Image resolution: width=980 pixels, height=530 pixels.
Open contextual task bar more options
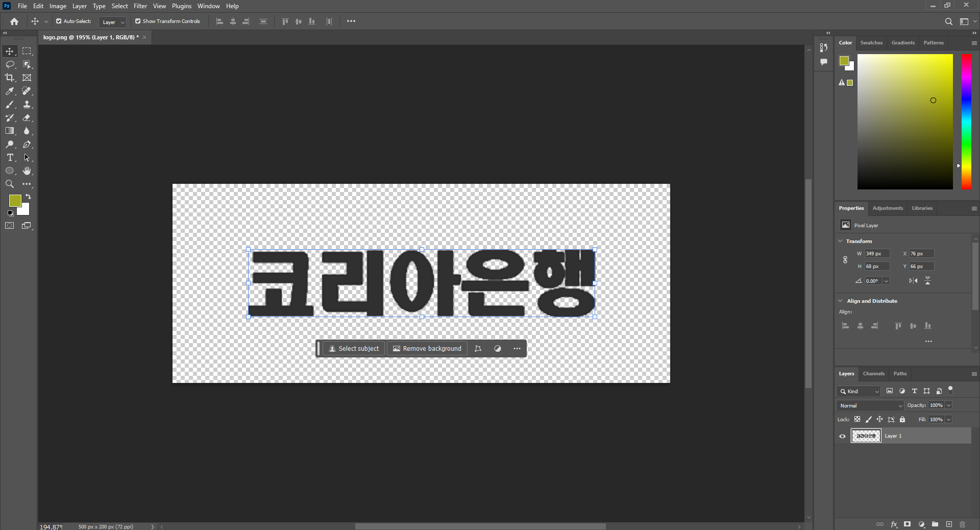click(517, 349)
